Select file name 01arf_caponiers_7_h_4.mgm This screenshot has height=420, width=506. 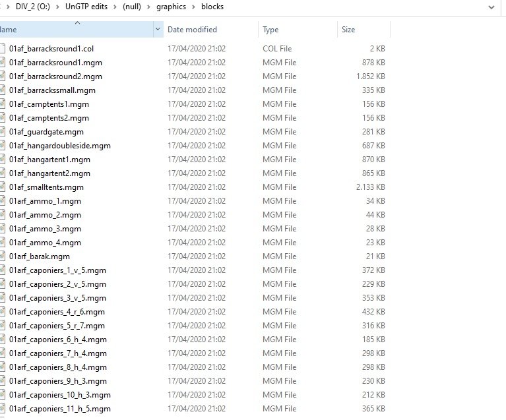(58, 353)
